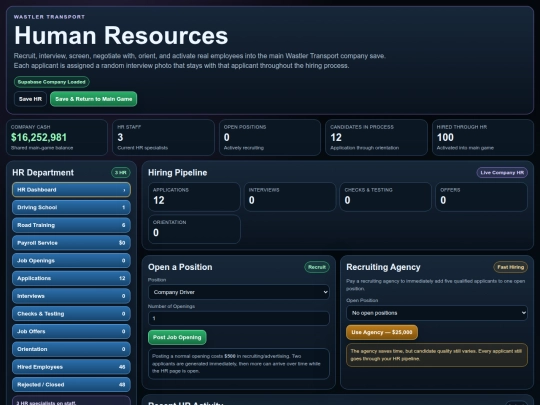View Rejected / Closed candidates
The height and width of the screenshot is (405, 540).
[x=71, y=385]
